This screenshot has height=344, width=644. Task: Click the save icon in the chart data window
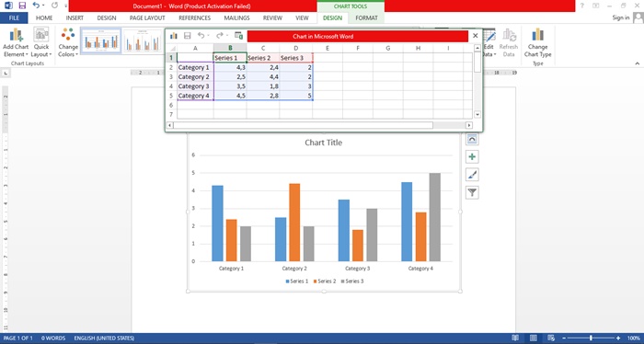(188, 36)
